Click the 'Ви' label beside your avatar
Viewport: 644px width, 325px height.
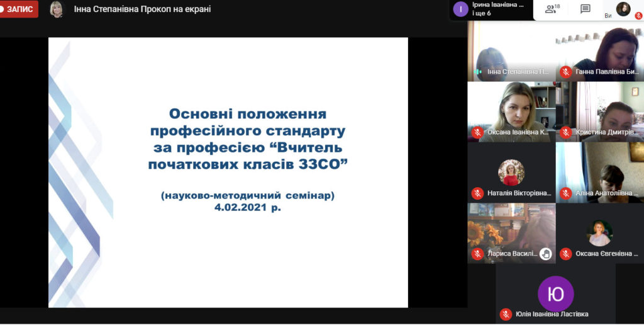[608, 16]
